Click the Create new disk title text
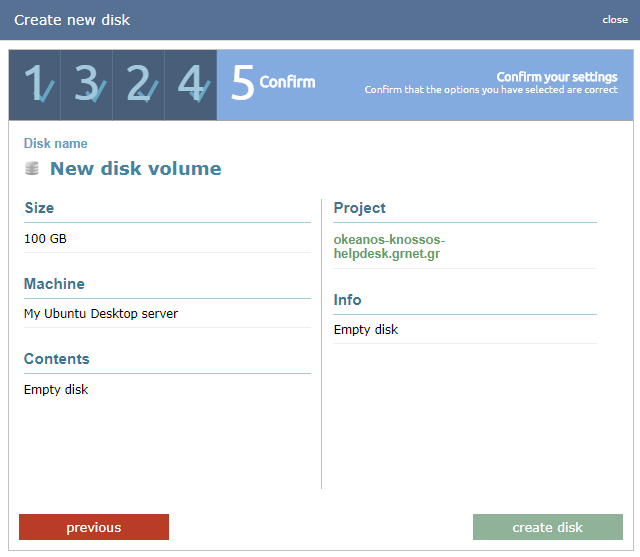 (x=72, y=20)
